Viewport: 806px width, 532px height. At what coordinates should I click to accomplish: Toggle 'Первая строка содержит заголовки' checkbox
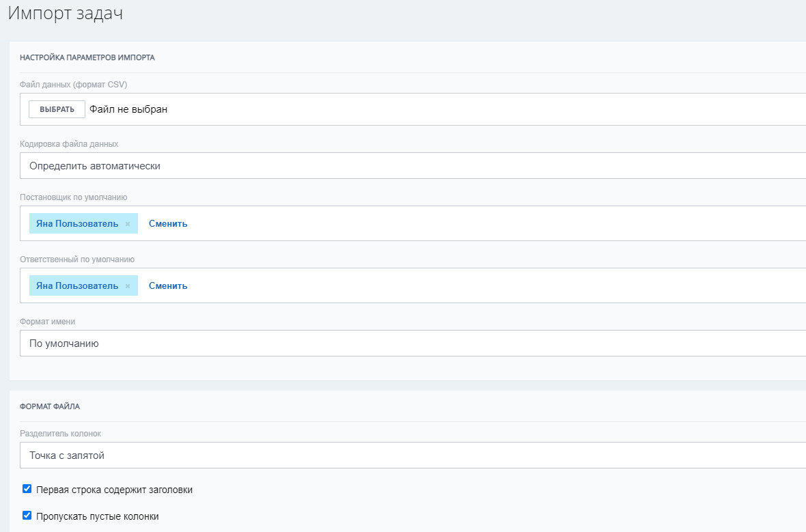[x=27, y=489]
